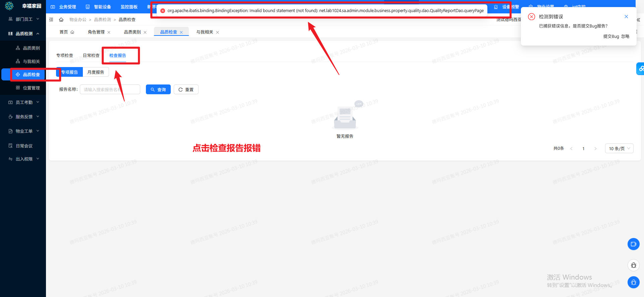Expand 部门员工 sidebar menu
644x297 pixels.
pos(23,19)
